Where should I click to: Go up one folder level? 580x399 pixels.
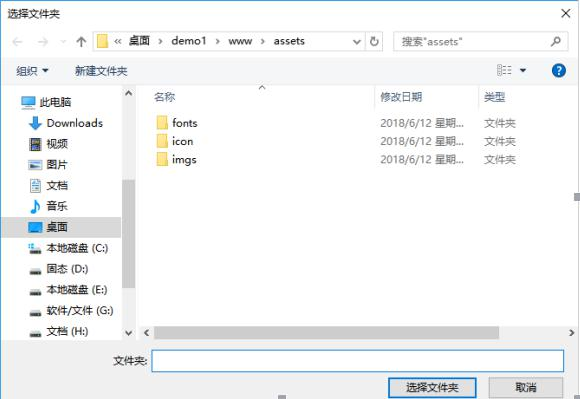click(81, 42)
